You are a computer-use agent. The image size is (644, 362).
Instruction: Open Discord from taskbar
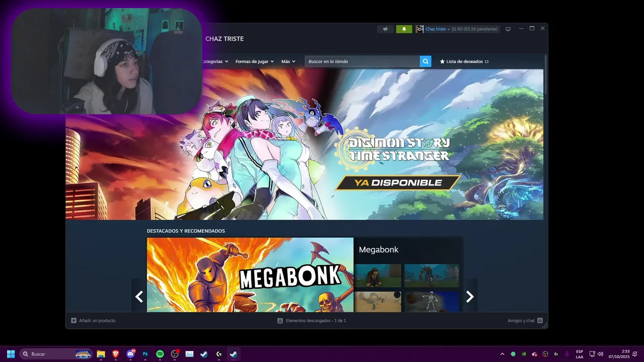tap(131, 354)
